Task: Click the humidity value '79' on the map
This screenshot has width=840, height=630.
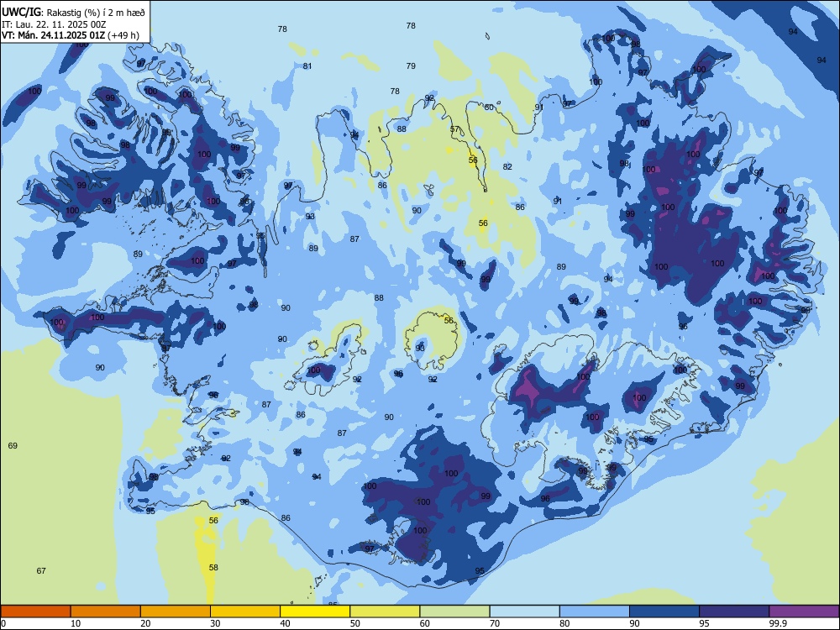Action: point(411,66)
